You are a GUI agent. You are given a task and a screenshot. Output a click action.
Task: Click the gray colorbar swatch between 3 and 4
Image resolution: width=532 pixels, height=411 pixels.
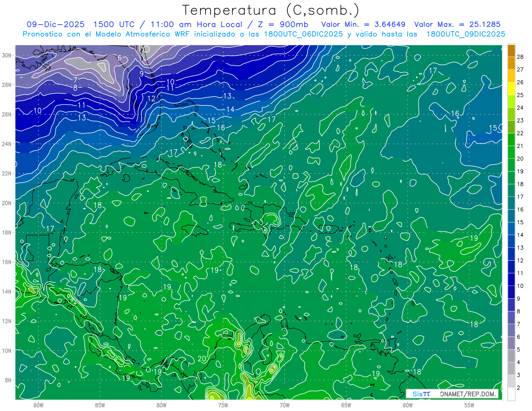tap(511, 368)
